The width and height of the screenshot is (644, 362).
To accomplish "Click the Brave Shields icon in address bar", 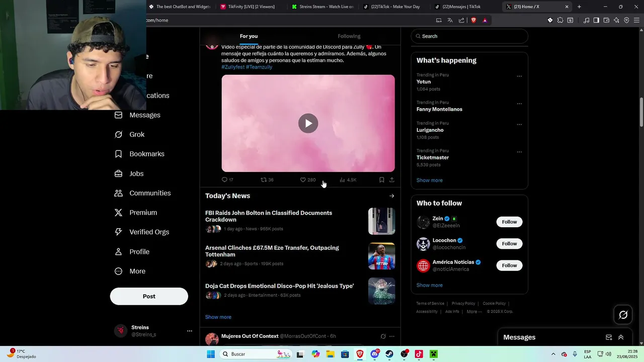I will click(x=473, y=20).
